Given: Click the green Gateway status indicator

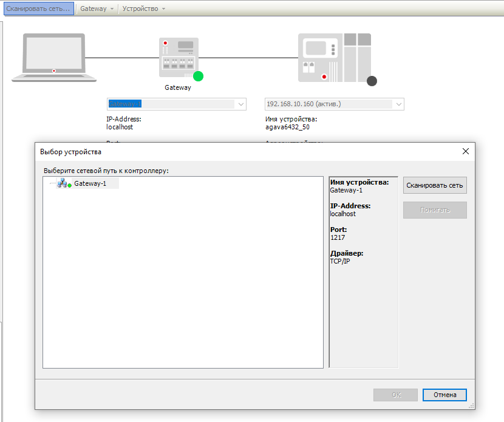Looking at the screenshot, I should 198,76.
